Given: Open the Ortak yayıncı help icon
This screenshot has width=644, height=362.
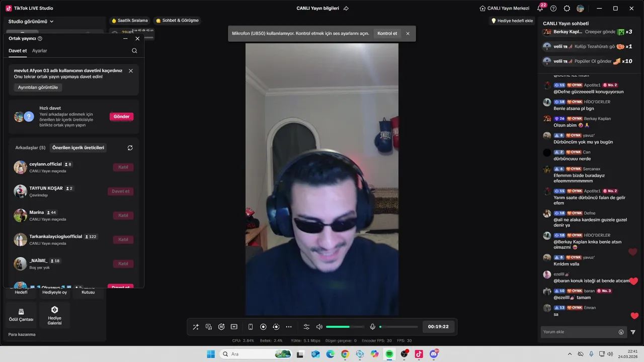Looking at the screenshot, I should [x=40, y=39].
